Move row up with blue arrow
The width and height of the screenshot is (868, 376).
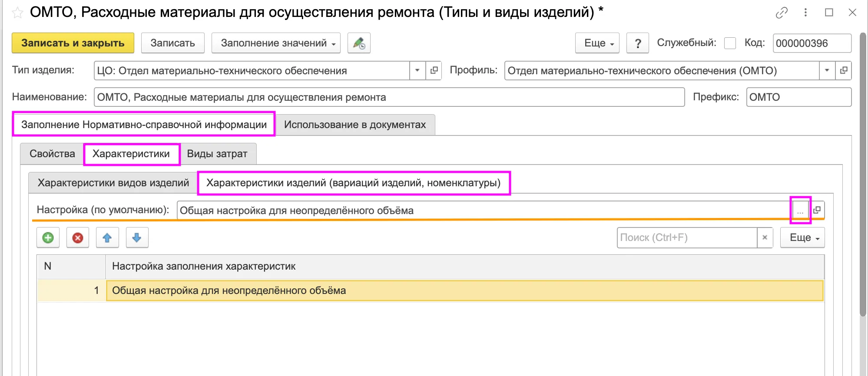[107, 237]
